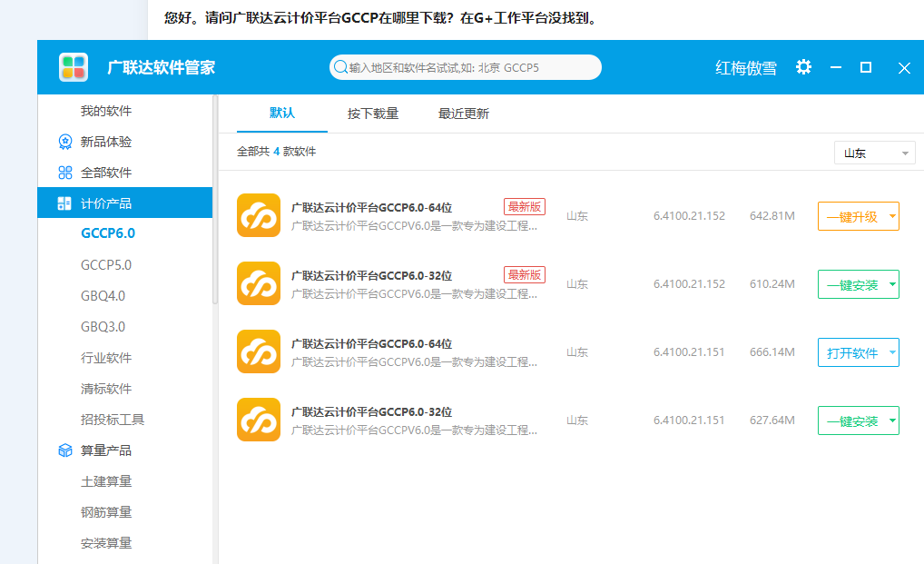This screenshot has height=564, width=924.
Task: Click the search magnifier icon
Action: (340, 67)
